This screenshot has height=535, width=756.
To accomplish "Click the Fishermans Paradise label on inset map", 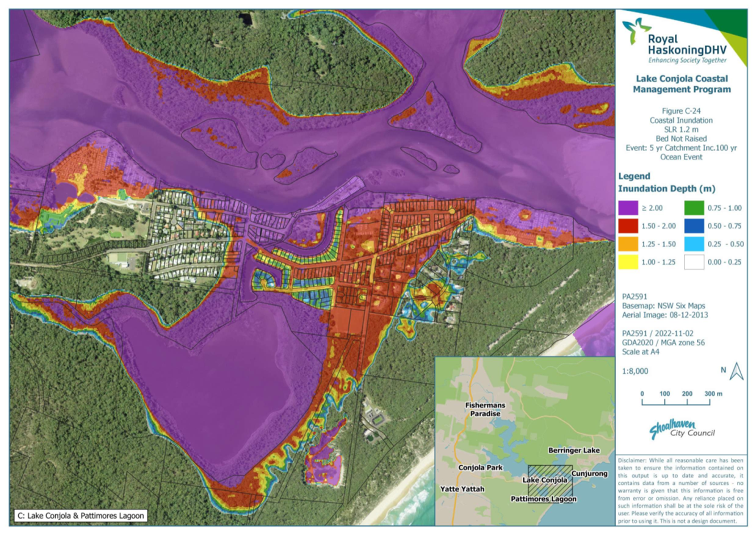I will tap(485, 409).
